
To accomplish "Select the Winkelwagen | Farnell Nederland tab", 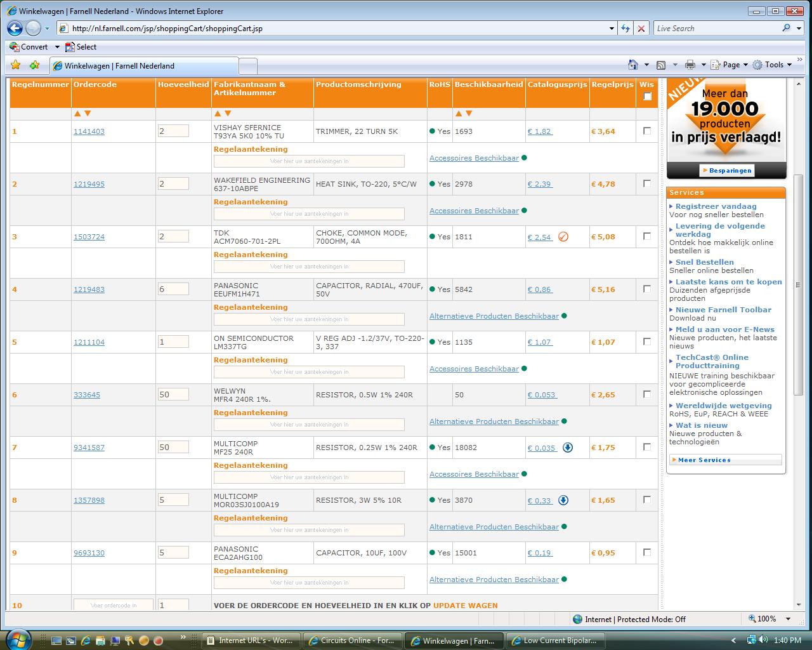I will tap(143, 65).
